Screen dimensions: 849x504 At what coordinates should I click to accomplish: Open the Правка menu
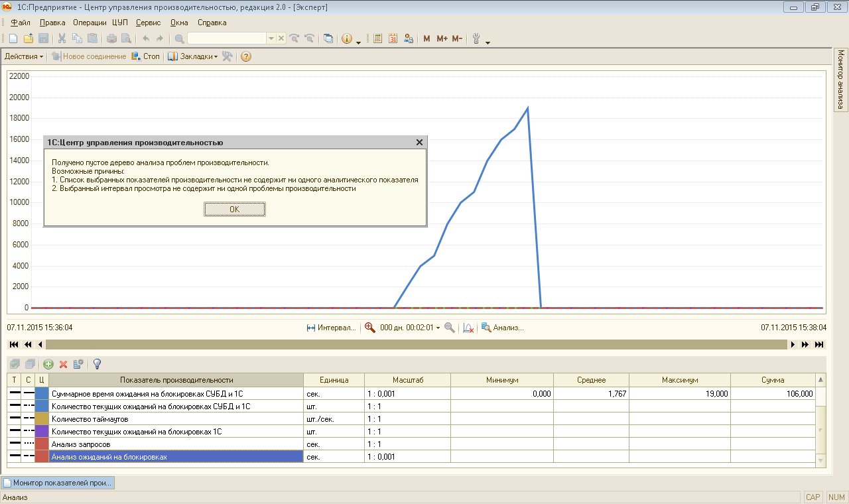tap(52, 22)
